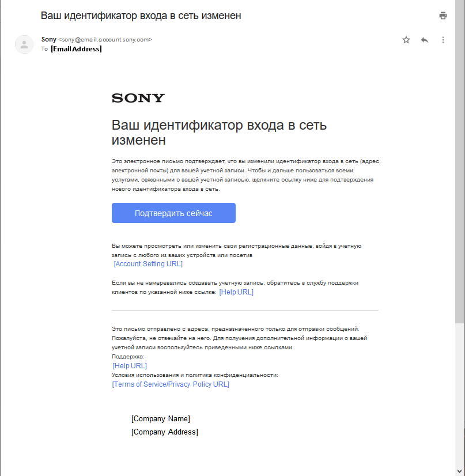465x476 pixels.
Task: Click the print email icon
Action: (x=443, y=16)
